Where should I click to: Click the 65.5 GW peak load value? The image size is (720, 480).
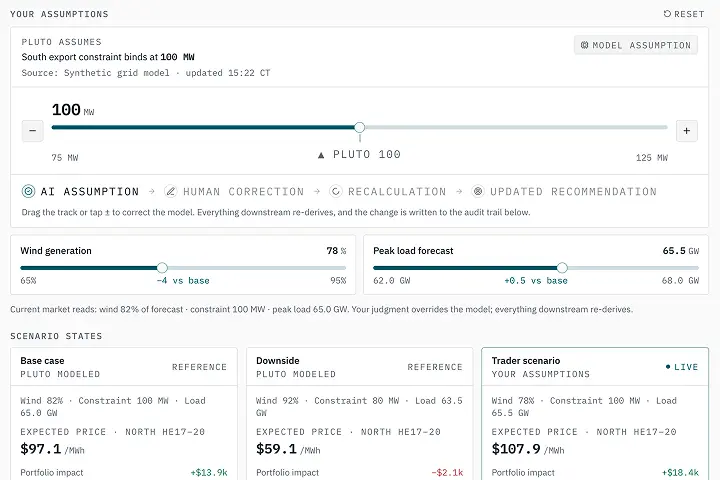[x=681, y=251]
